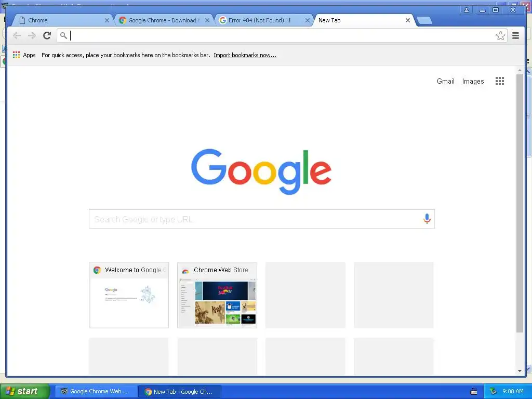Image resolution: width=532 pixels, height=399 pixels.
Task: Close the Error 404 (Not Found) tab
Action: tap(308, 20)
